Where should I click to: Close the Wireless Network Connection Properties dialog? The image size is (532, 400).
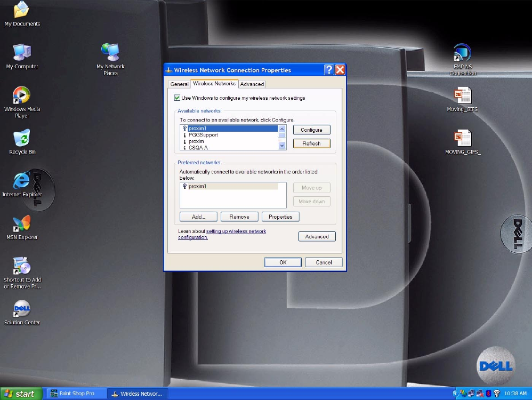click(x=340, y=70)
